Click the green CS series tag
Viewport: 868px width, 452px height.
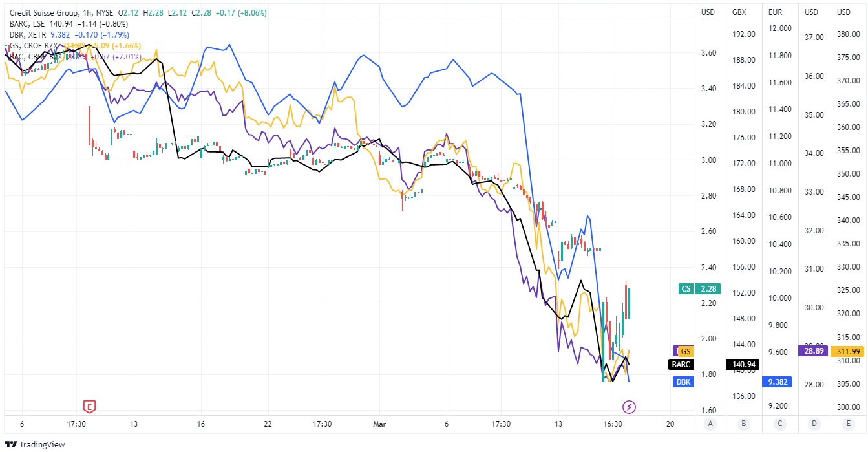pyautogui.click(x=686, y=289)
